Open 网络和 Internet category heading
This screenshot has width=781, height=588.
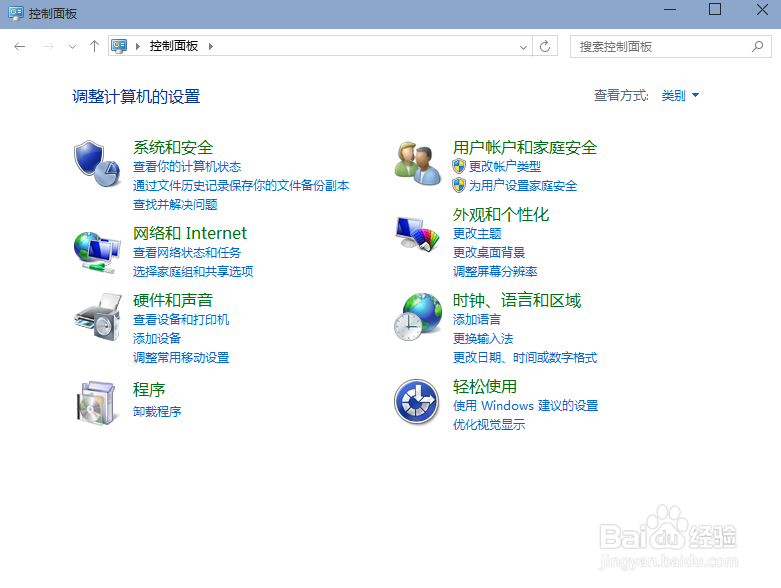pos(190,233)
